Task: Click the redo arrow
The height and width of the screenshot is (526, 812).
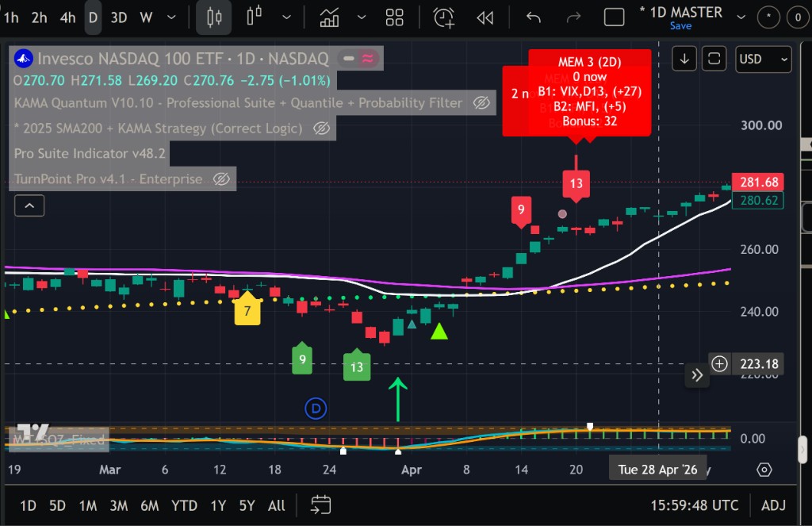Action: tap(573, 17)
